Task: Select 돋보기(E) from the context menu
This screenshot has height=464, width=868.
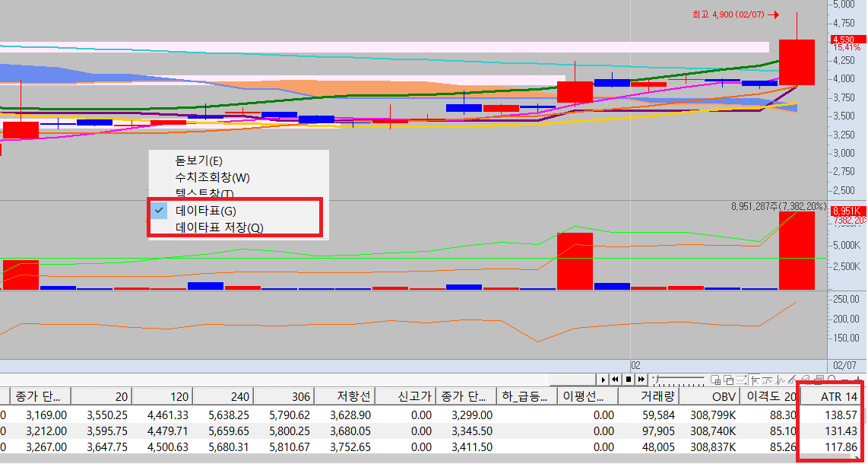Action: coord(198,160)
